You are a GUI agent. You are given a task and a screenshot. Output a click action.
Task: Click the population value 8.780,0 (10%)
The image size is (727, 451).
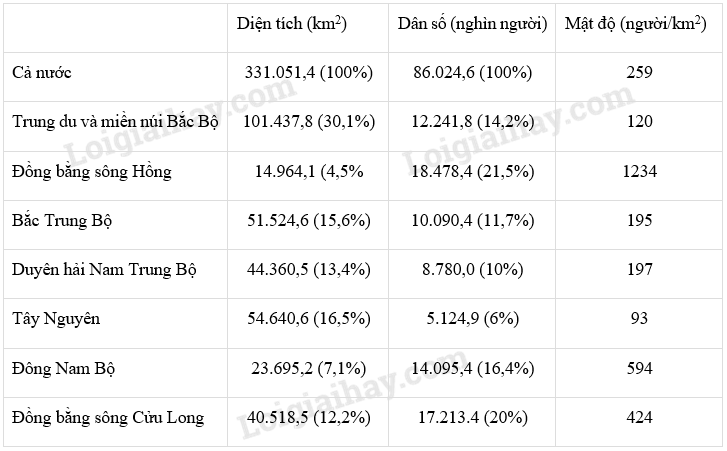(471, 270)
